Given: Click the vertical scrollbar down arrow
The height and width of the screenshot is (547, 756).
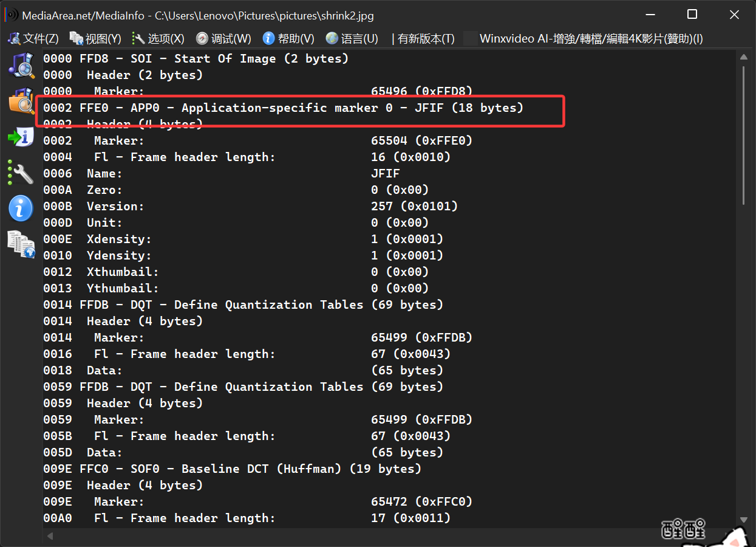Looking at the screenshot, I should coord(744,520).
